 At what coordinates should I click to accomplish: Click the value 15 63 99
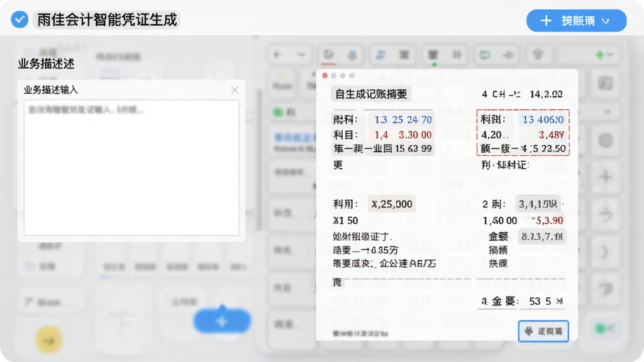pyautogui.click(x=413, y=148)
